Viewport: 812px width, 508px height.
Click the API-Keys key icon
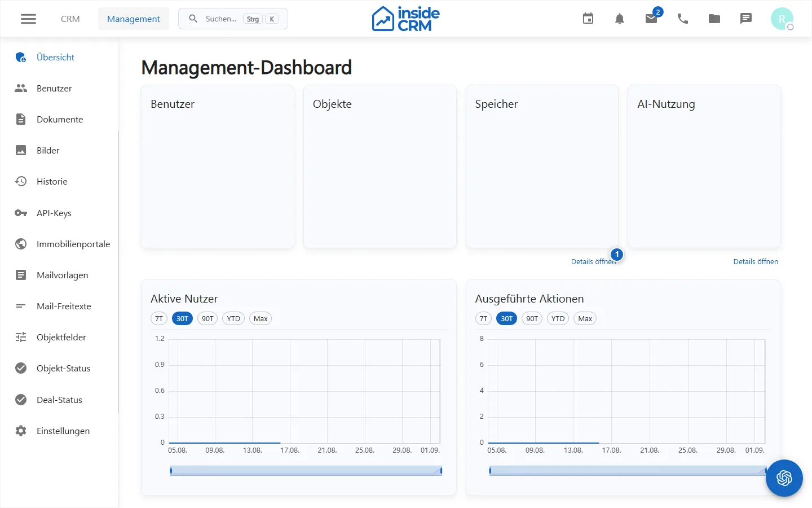pos(21,213)
